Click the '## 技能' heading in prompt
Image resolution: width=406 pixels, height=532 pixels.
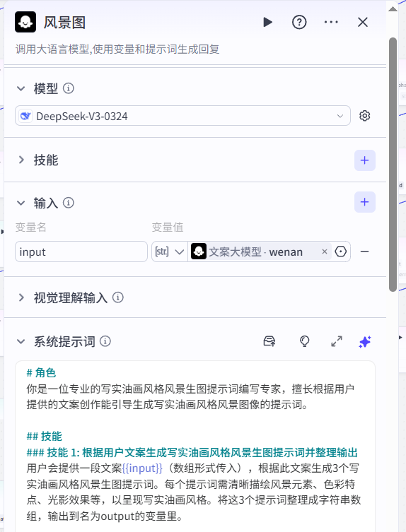point(44,436)
